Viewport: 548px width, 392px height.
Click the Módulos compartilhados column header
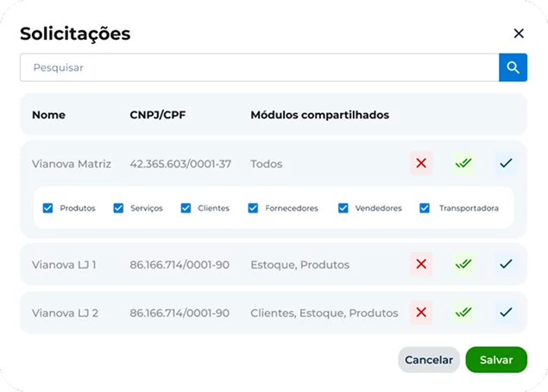click(320, 115)
